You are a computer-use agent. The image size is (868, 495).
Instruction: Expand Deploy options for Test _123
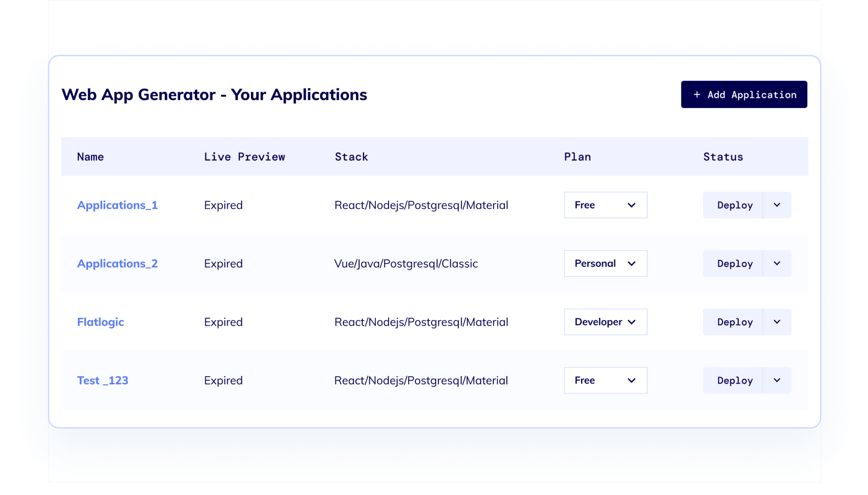[776, 380]
